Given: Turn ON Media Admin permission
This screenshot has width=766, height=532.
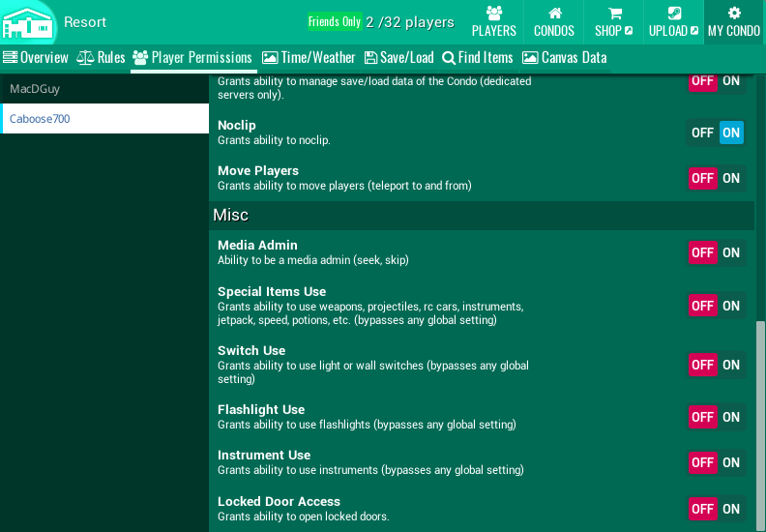Looking at the screenshot, I should point(731,252).
